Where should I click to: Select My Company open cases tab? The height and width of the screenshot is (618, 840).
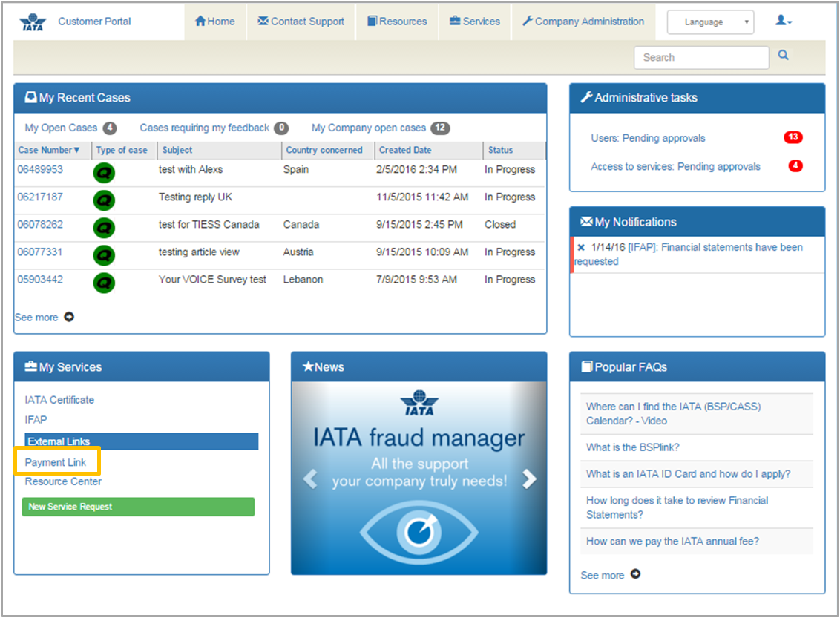click(369, 128)
